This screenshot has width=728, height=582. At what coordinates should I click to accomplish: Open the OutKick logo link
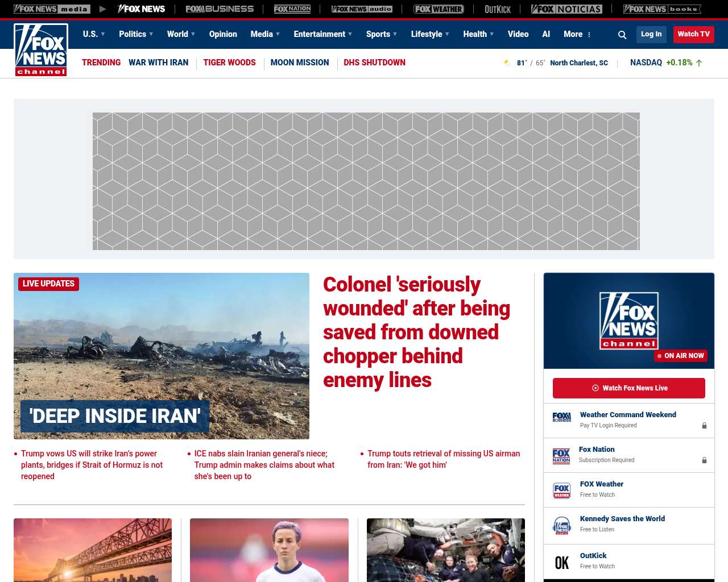498,9
